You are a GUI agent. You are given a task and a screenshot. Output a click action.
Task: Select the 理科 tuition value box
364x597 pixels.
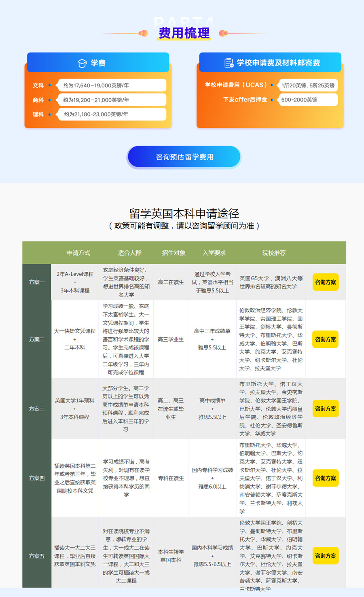pos(112,114)
